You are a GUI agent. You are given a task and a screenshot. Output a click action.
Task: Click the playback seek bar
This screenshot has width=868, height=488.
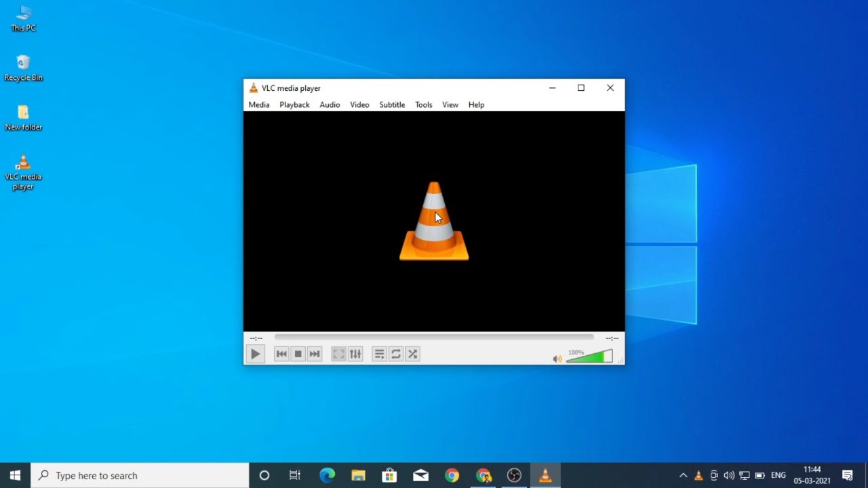click(x=434, y=337)
